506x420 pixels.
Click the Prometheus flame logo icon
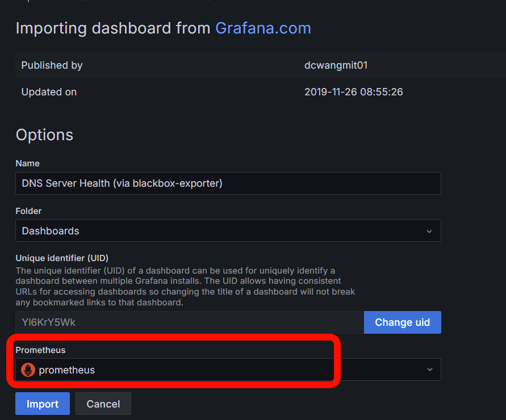(x=28, y=370)
